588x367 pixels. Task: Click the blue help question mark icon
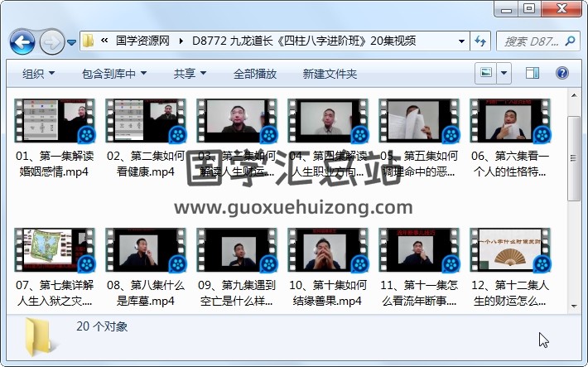[x=561, y=73]
